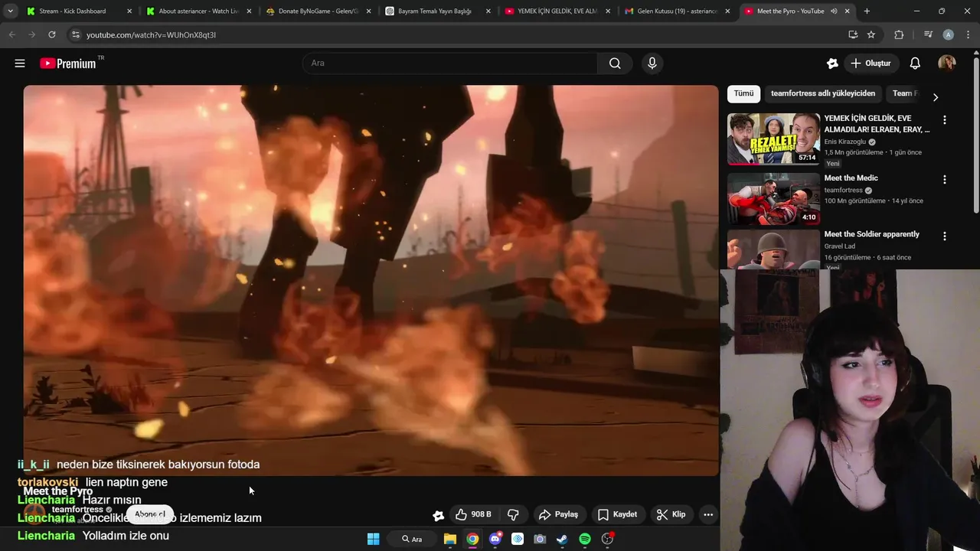The height and width of the screenshot is (551, 980).
Task: Open Windows Start menu
Action: 373,539
